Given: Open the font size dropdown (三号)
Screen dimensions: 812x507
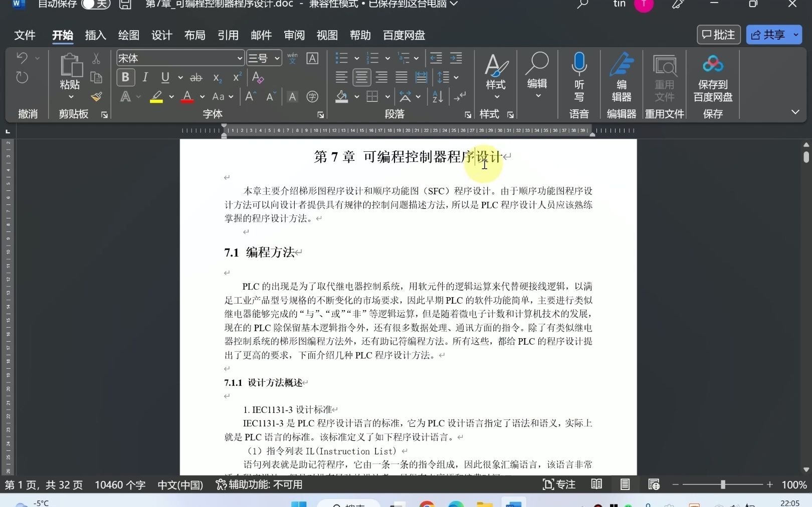Looking at the screenshot, I should click(x=277, y=59).
